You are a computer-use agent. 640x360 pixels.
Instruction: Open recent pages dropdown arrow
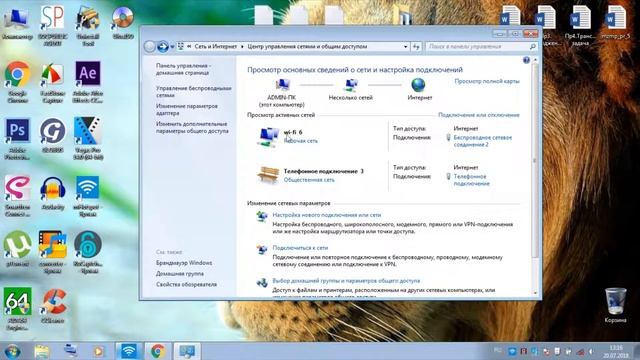[172, 47]
